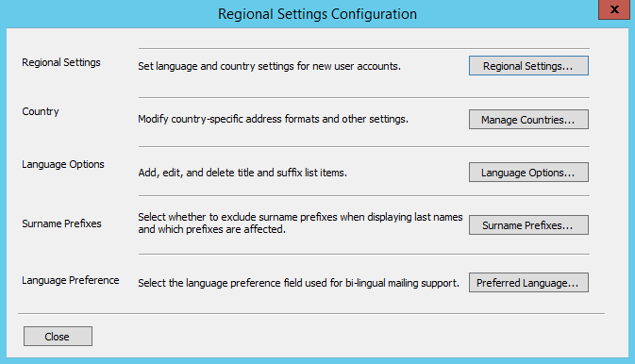The width and height of the screenshot is (635, 364).
Task: Click the "and which prefixes are affected" line
Action: pyautogui.click(x=211, y=229)
